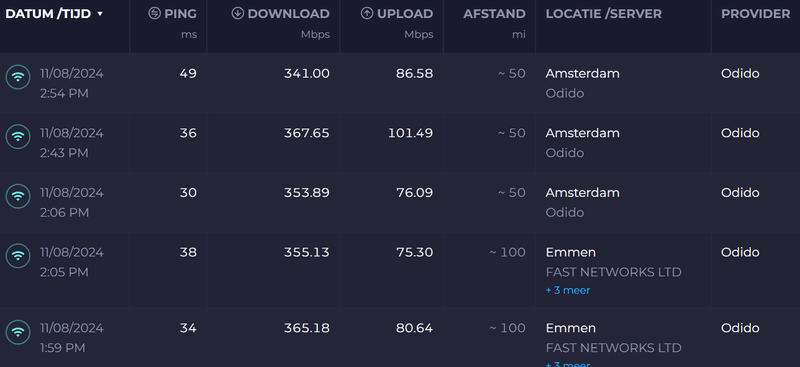Click the Wi-Fi icon for 2:05 PM result
This screenshot has height=367, width=800.
18,256
